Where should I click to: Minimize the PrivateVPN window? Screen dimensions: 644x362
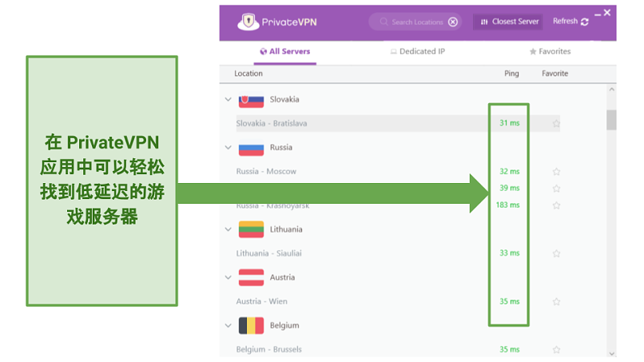coord(598,14)
